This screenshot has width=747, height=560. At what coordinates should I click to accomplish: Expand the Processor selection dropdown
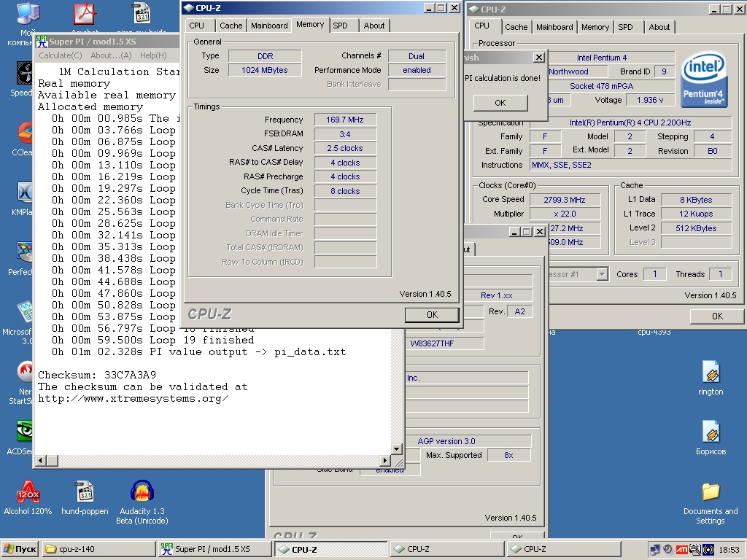click(x=602, y=274)
